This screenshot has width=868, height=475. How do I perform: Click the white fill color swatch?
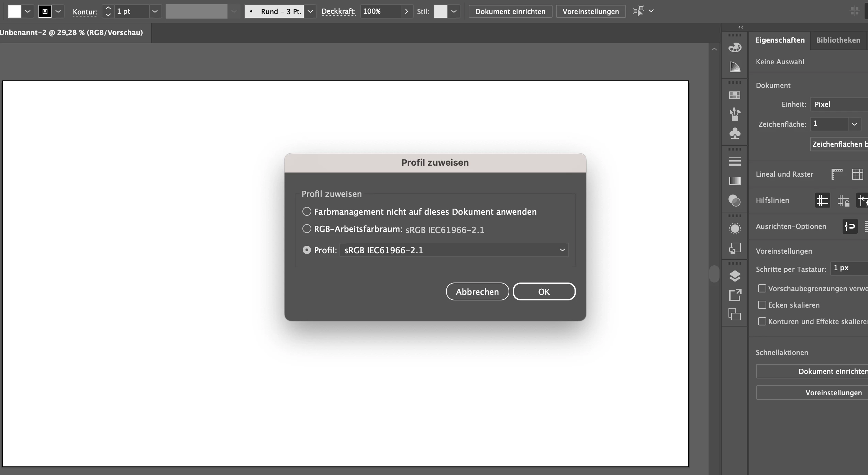click(15, 11)
